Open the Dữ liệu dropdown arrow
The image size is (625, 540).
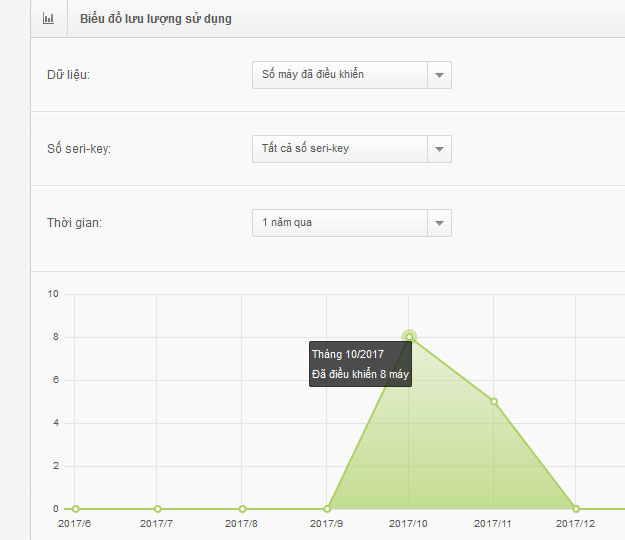click(x=439, y=75)
